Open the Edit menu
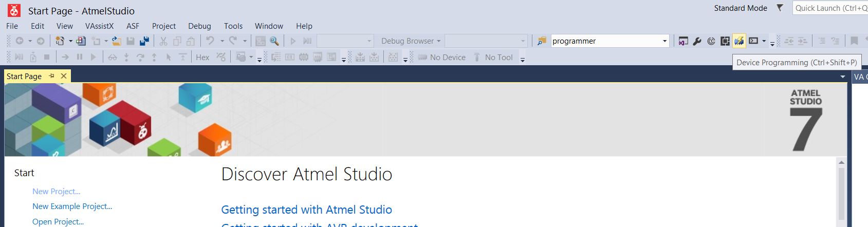The width and height of the screenshot is (868, 227). (x=38, y=26)
